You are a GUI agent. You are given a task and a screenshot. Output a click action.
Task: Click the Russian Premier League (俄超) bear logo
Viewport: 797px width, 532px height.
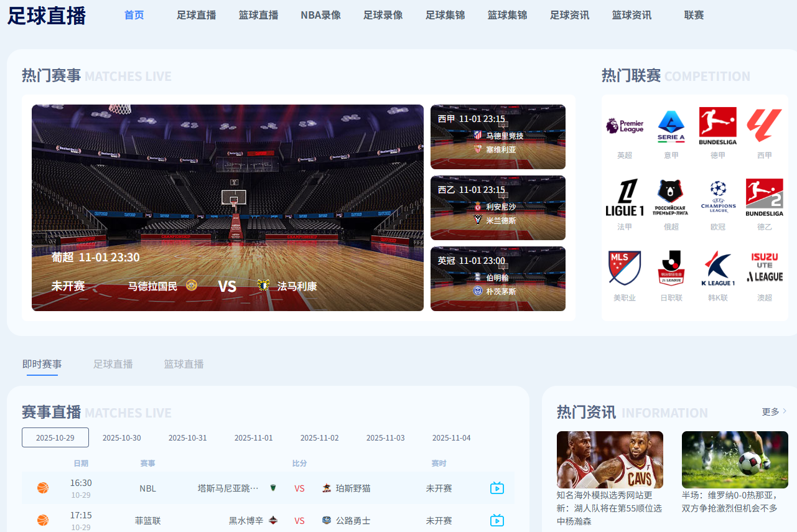(671, 198)
